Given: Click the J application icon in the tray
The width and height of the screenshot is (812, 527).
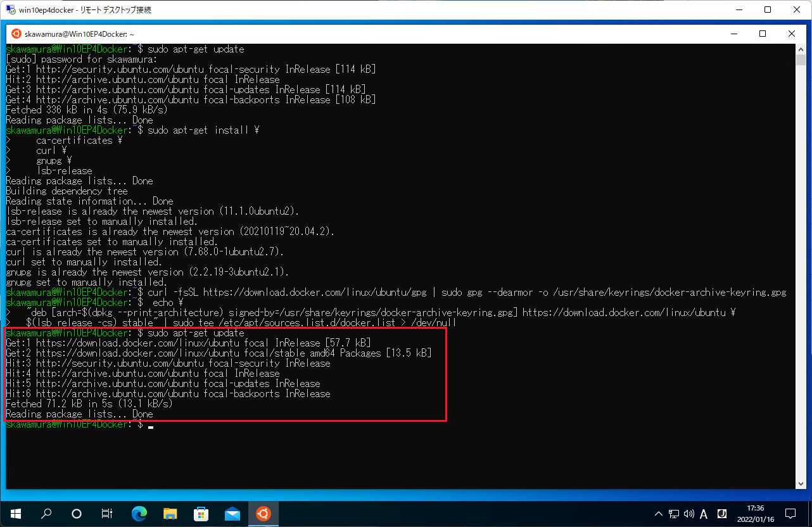Looking at the screenshot, I should point(721,514).
